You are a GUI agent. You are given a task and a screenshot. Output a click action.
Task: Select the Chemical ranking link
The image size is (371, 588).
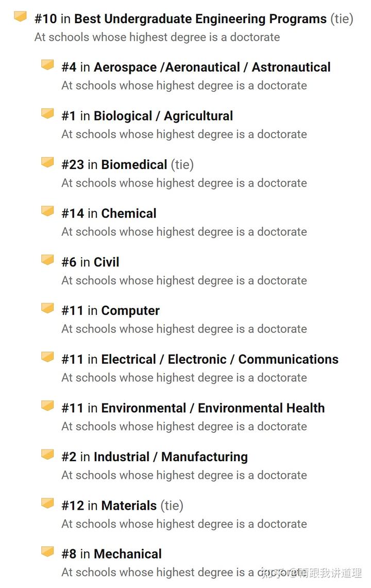129,213
